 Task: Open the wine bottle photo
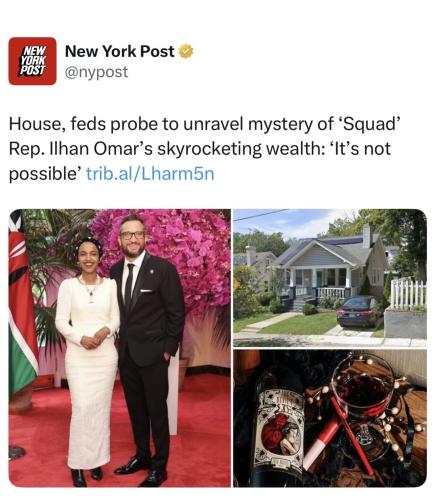point(330,418)
